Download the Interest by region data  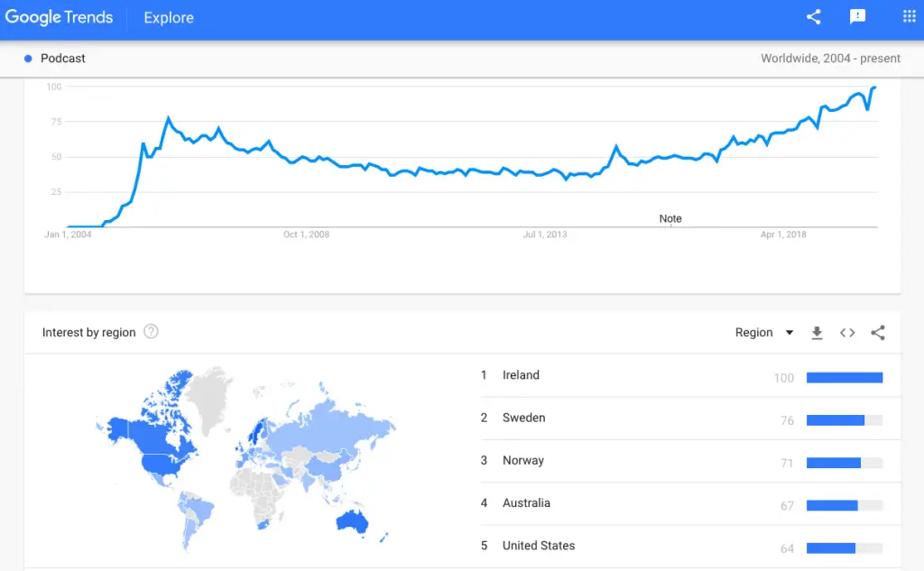(x=817, y=333)
